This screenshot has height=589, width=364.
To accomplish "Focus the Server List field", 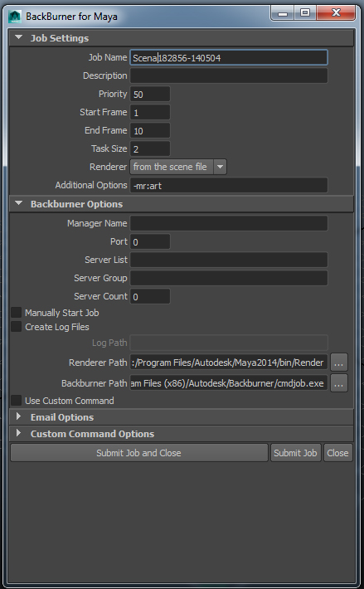I will tap(229, 260).
